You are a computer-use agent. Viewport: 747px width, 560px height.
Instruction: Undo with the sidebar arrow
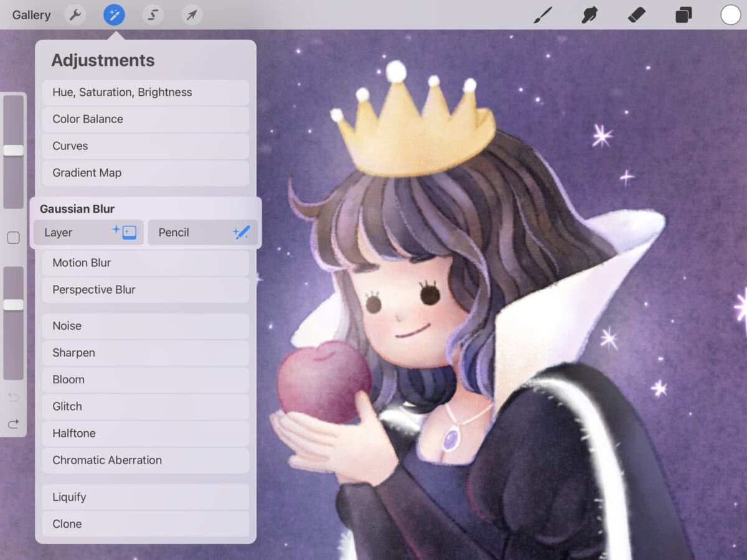pyautogui.click(x=13, y=397)
